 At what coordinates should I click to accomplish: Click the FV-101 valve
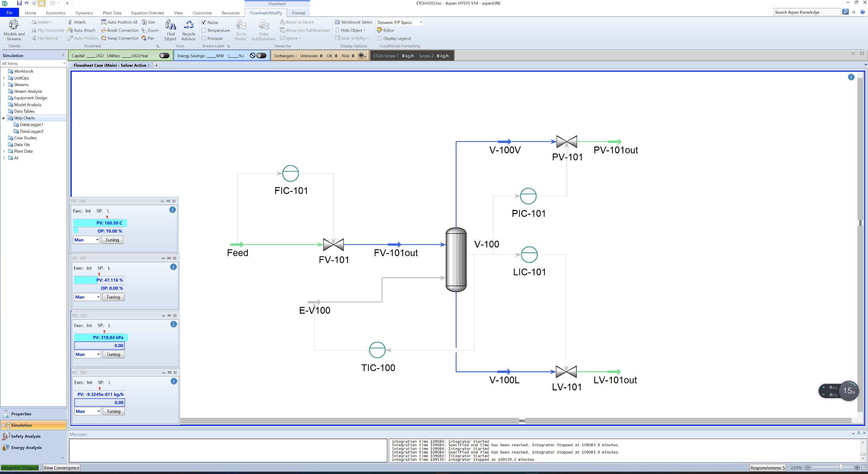[x=333, y=245]
